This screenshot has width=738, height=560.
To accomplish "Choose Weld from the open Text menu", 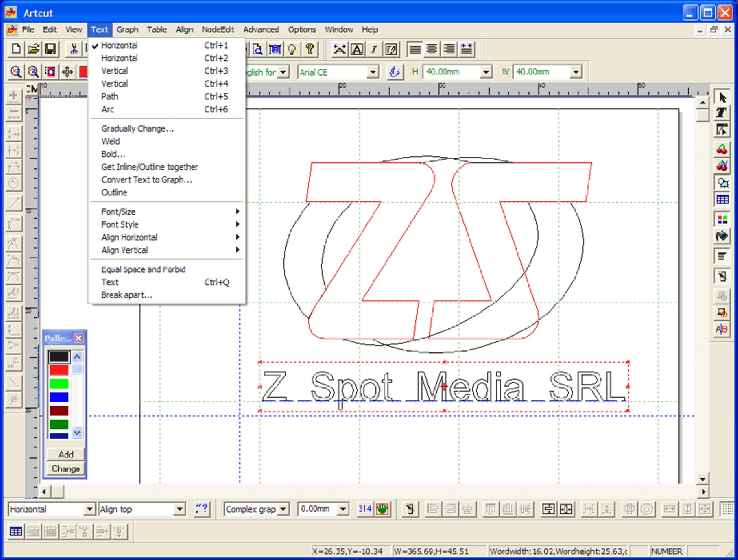I will click(x=111, y=141).
